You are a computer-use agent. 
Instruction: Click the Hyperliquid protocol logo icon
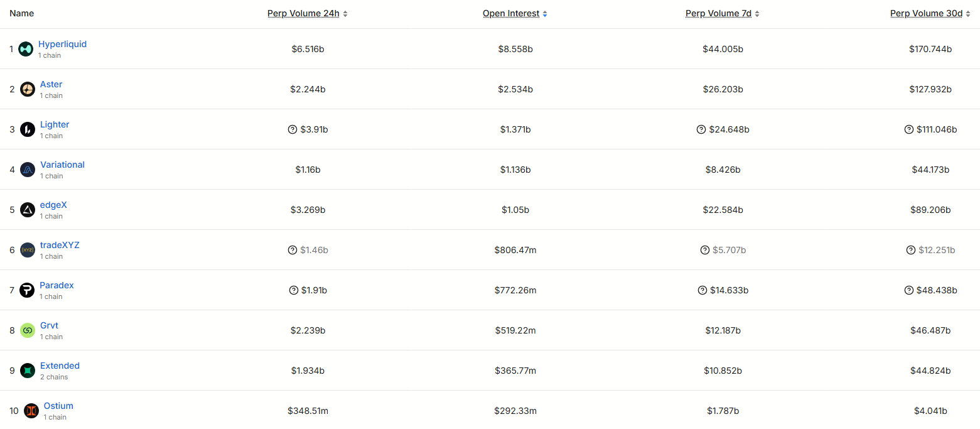click(26, 49)
